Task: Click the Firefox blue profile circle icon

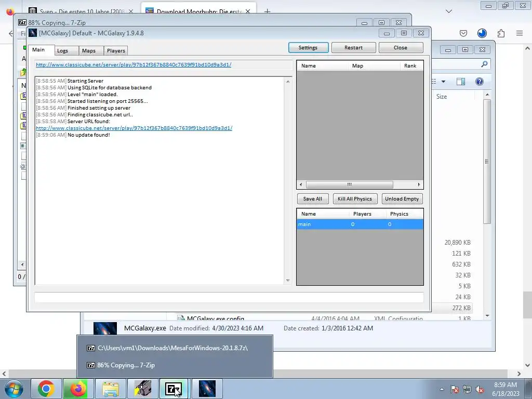Action: [x=482, y=33]
